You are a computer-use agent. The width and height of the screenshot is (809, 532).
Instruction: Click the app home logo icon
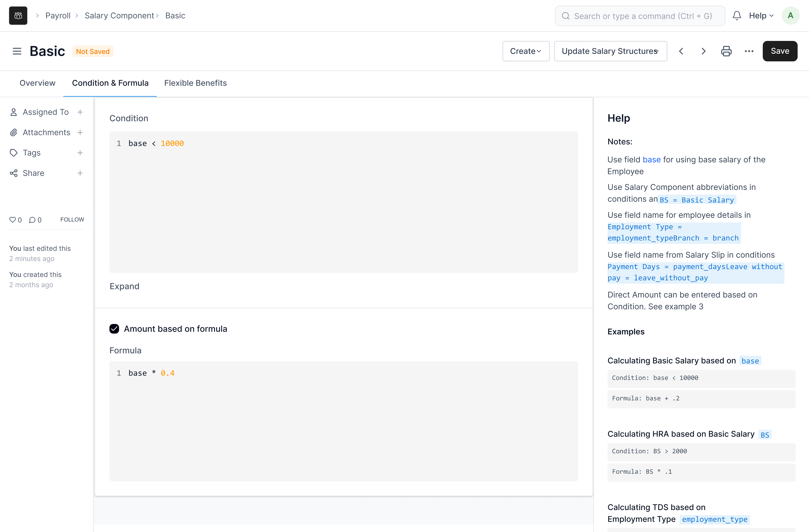[18, 16]
